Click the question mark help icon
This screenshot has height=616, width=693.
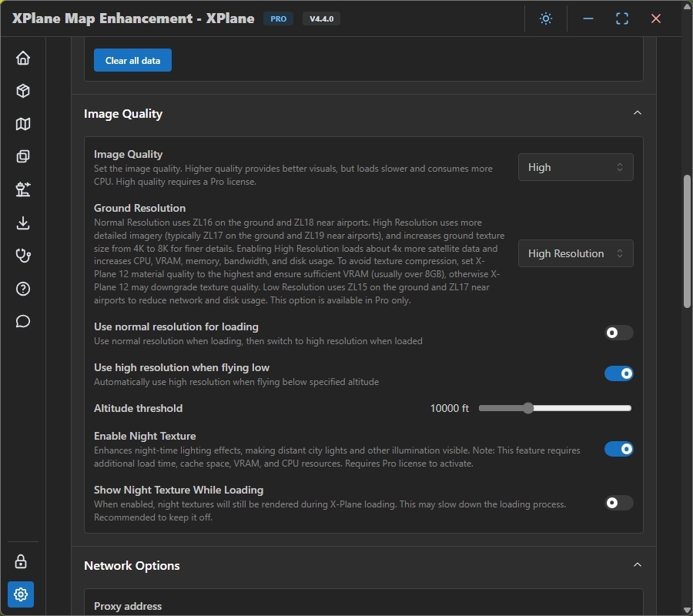click(x=23, y=290)
